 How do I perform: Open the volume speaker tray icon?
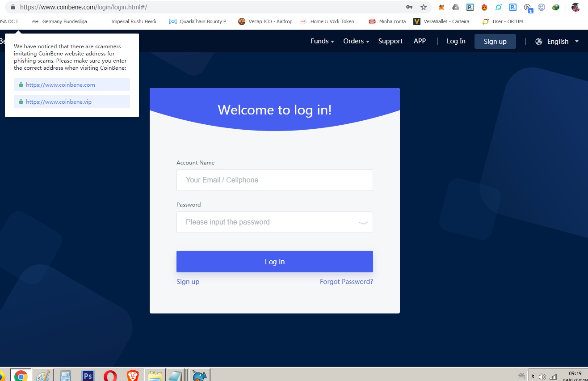[542, 377]
